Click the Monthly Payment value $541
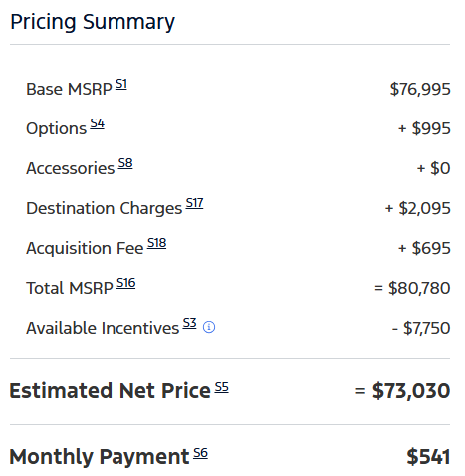The height and width of the screenshot is (476, 465). [428, 457]
